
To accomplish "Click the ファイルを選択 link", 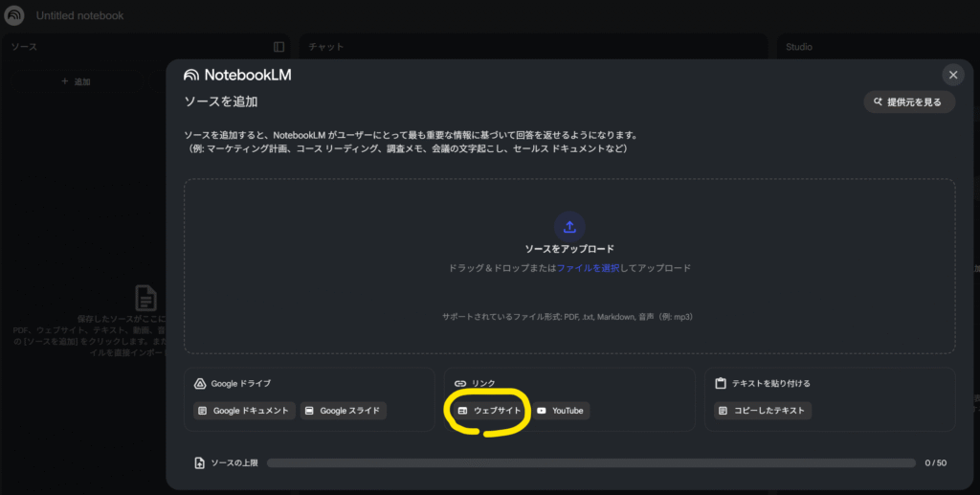I will click(588, 268).
